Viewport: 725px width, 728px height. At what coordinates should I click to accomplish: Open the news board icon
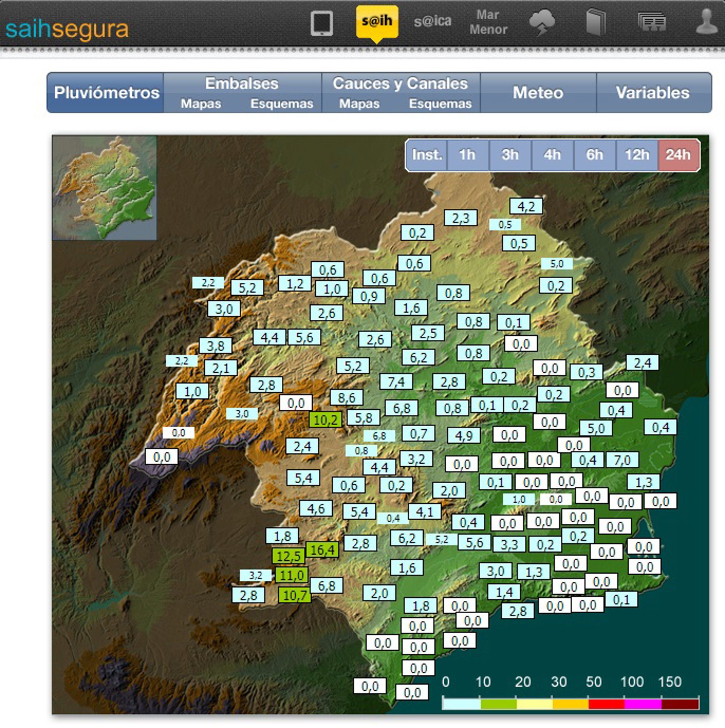click(652, 22)
